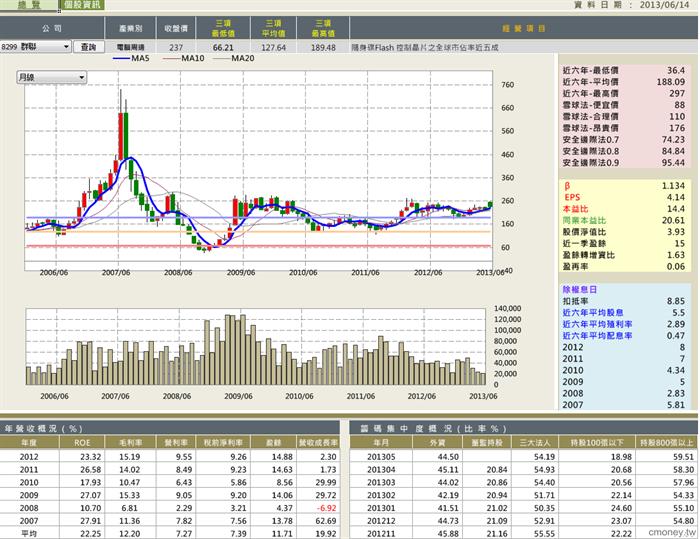Click the three-item lowest value 66.21
700x539 pixels.
(x=223, y=47)
